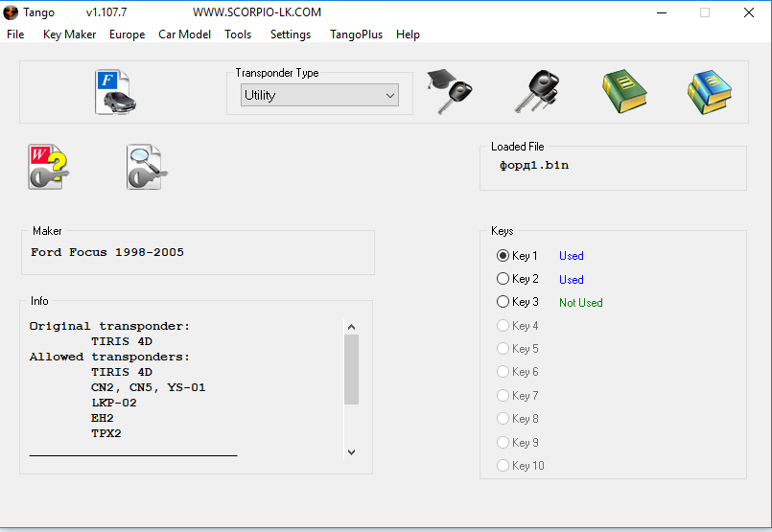Open the Transponder Type Utility dropdown
Viewport: 772px width, 532px height.
(x=319, y=95)
